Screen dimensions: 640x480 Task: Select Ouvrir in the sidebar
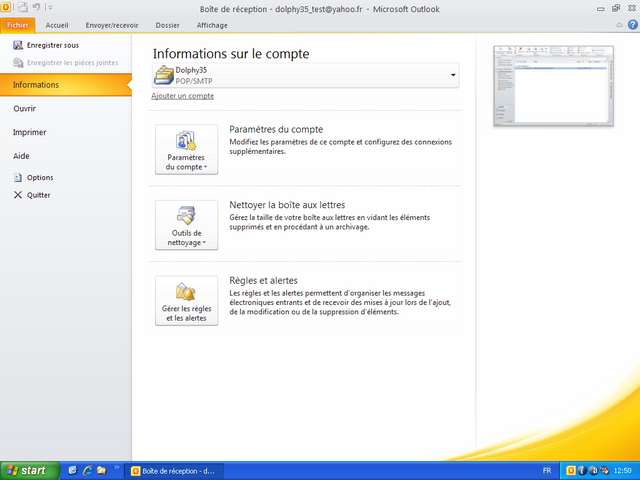24,109
